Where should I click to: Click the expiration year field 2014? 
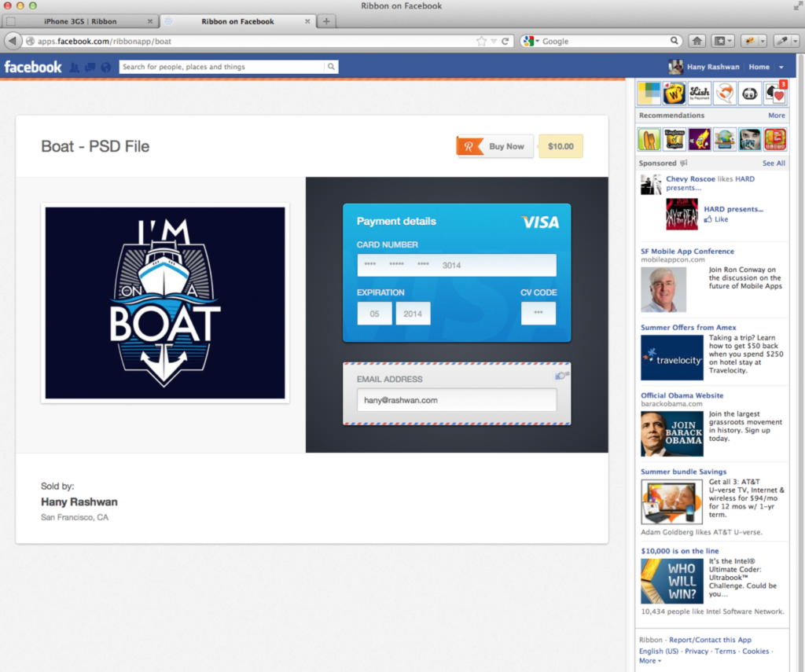413,314
